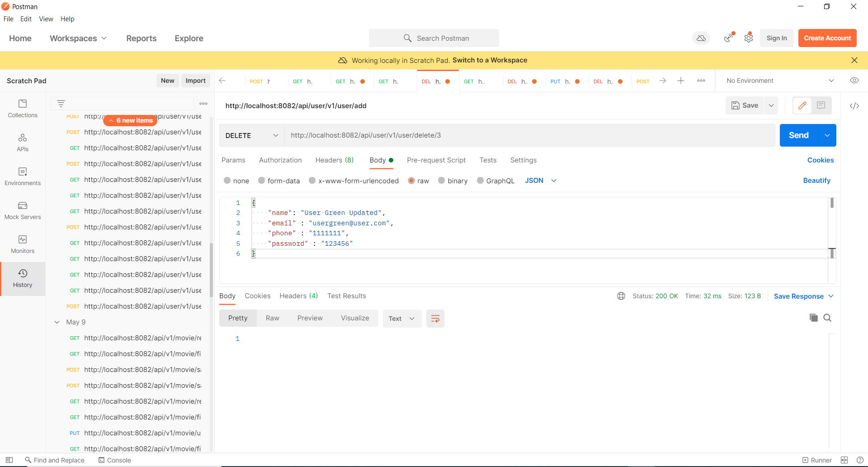Click the history list scrollbar
868x467 pixels.
211,270
